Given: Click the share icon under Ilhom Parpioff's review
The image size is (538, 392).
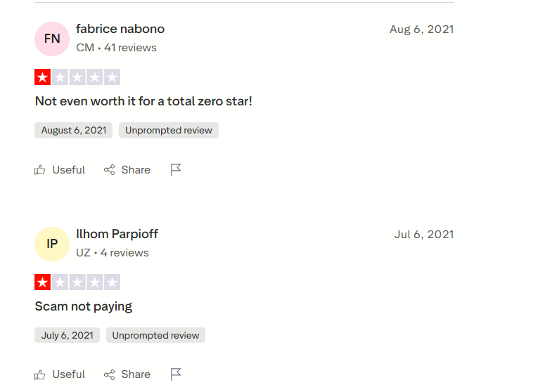Looking at the screenshot, I should 109,374.
